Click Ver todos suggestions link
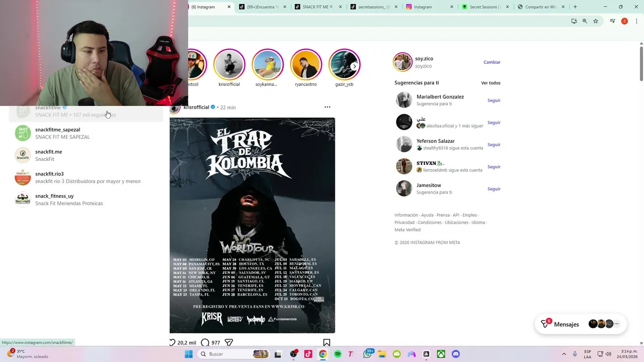 [491, 83]
